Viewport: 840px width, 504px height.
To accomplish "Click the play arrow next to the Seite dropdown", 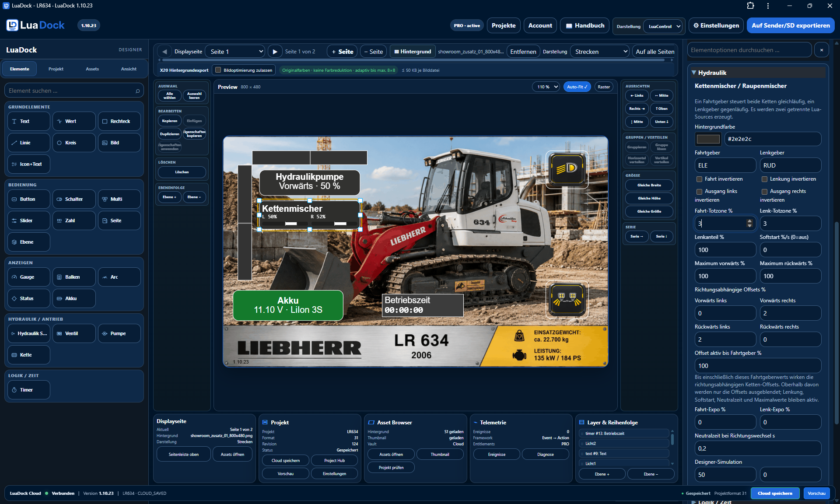I will 275,52.
